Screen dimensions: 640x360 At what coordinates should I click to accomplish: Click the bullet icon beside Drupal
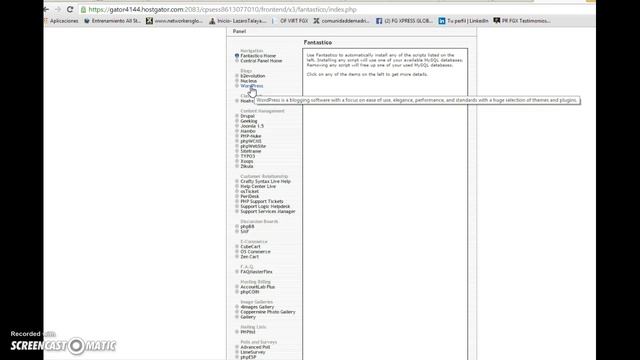coord(237,116)
